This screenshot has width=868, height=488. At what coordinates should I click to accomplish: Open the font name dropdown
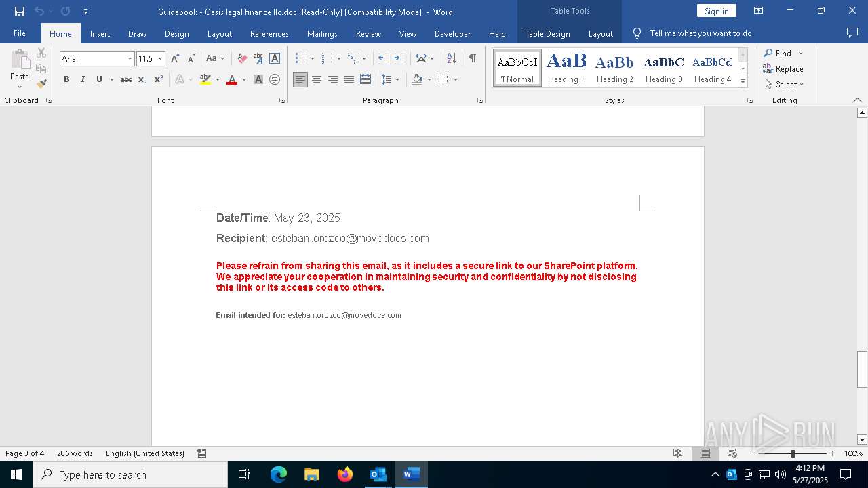click(x=130, y=59)
